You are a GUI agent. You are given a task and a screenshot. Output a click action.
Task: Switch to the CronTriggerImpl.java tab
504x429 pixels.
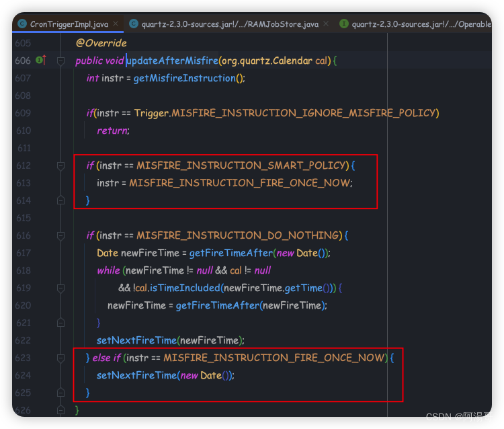[x=69, y=24]
